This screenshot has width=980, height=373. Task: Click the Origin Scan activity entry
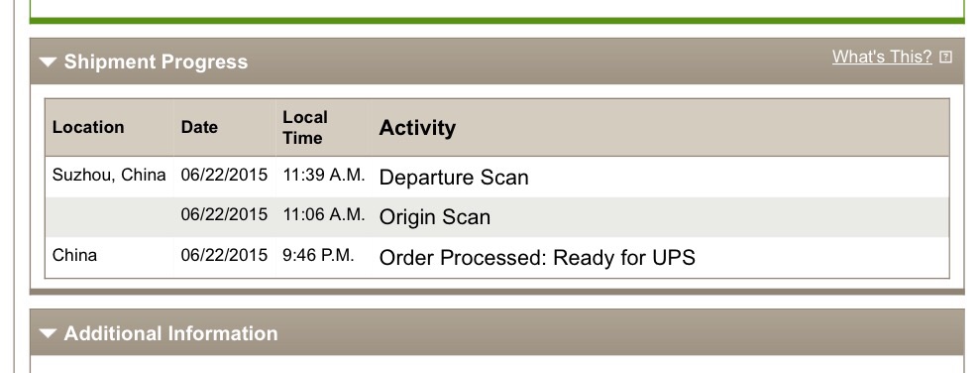435,217
